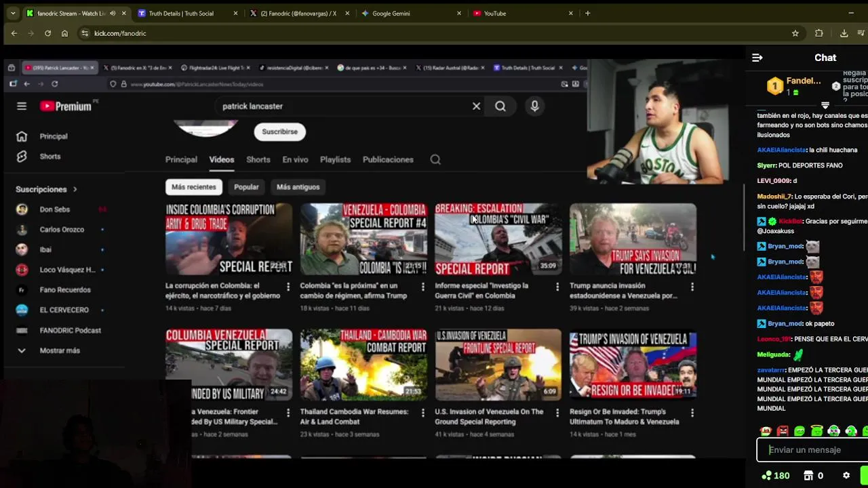The image size is (868, 488).
Task: Open U.S. Invasion of Venezuela thumbnail
Action: click(498, 365)
